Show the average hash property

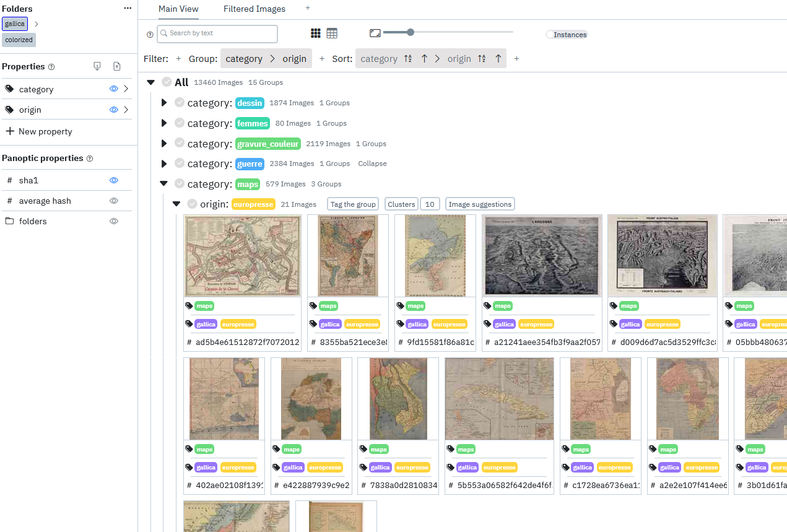(x=113, y=201)
